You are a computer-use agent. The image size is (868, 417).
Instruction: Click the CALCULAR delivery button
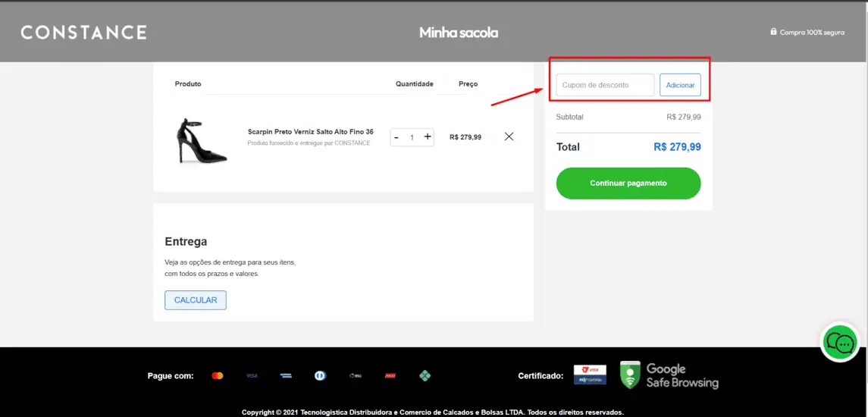[x=196, y=300]
